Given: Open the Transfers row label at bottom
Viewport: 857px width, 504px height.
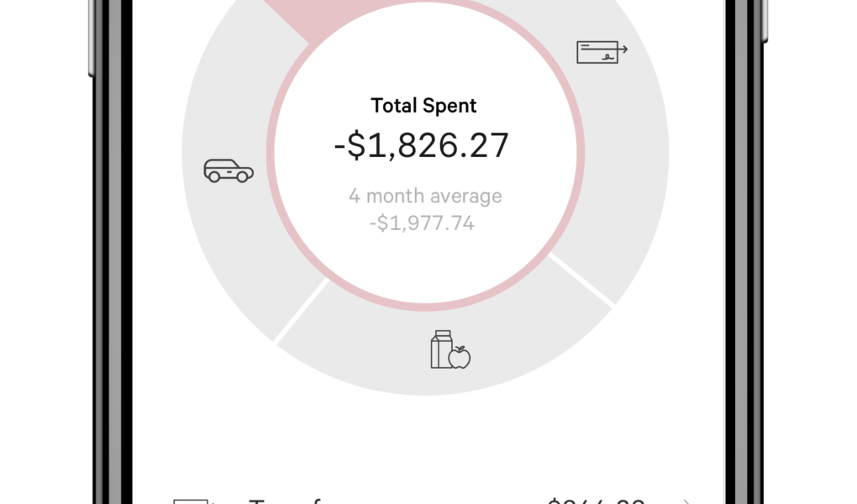Looking at the screenshot, I should 286,501.
